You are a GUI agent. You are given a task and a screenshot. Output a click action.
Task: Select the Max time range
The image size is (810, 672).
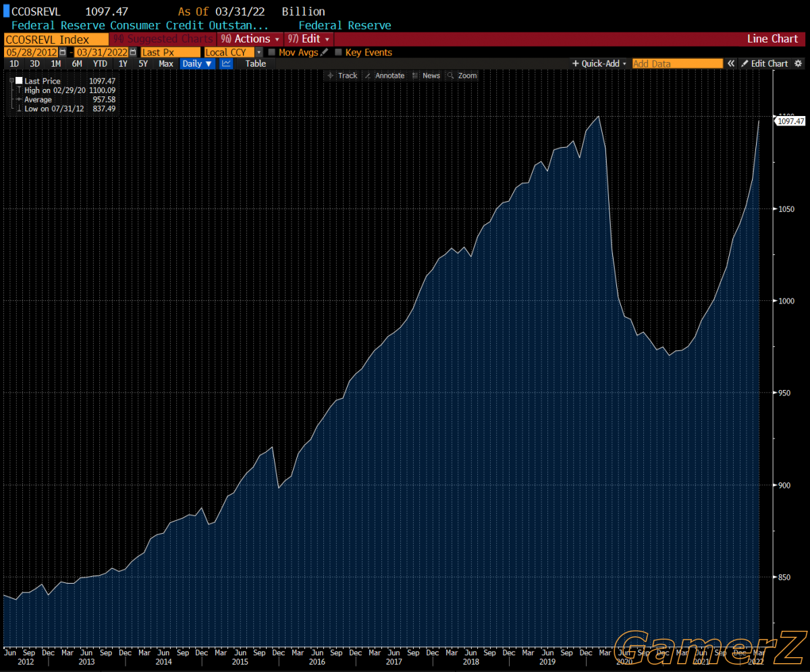165,63
